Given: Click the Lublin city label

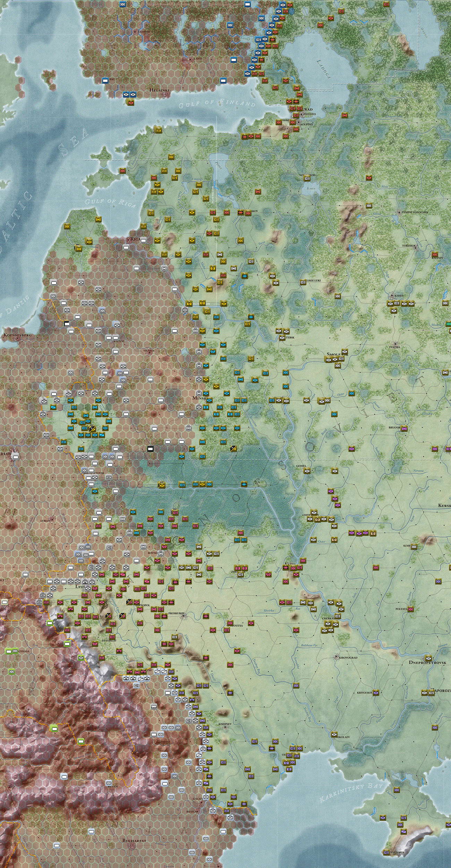Looking at the screenshot, I should pyautogui.click(x=45, y=521).
